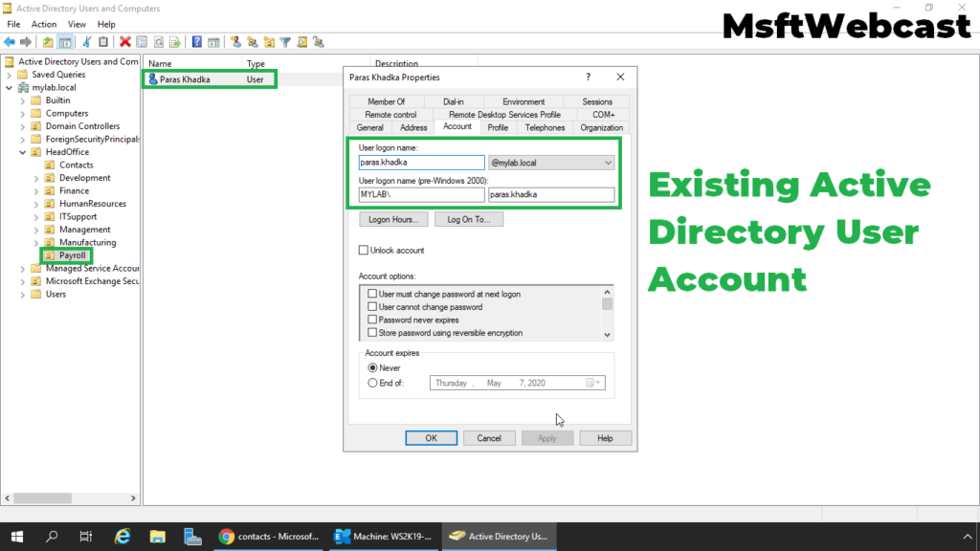
Task: Confirm dialog with OK
Action: [x=432, y=438]
